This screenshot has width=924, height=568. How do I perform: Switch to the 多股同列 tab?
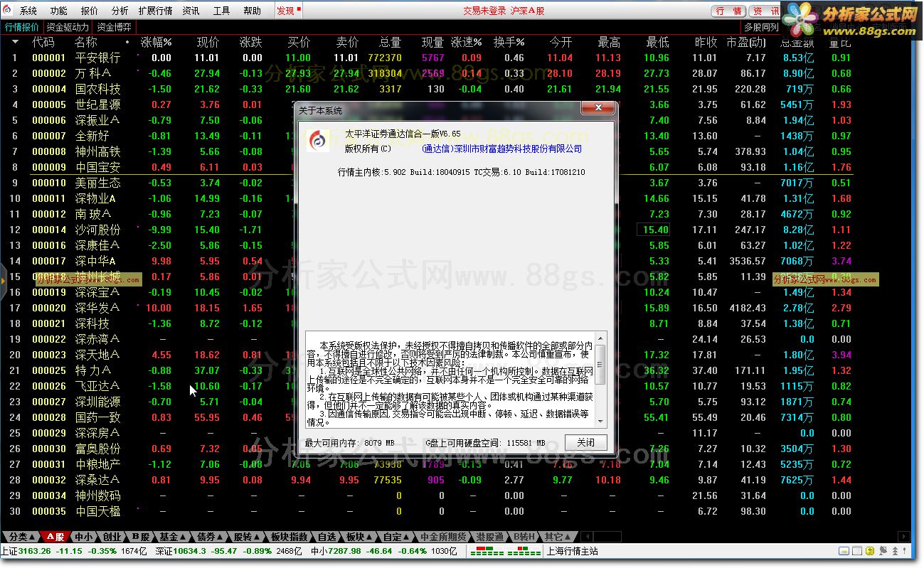pos(762,27)
